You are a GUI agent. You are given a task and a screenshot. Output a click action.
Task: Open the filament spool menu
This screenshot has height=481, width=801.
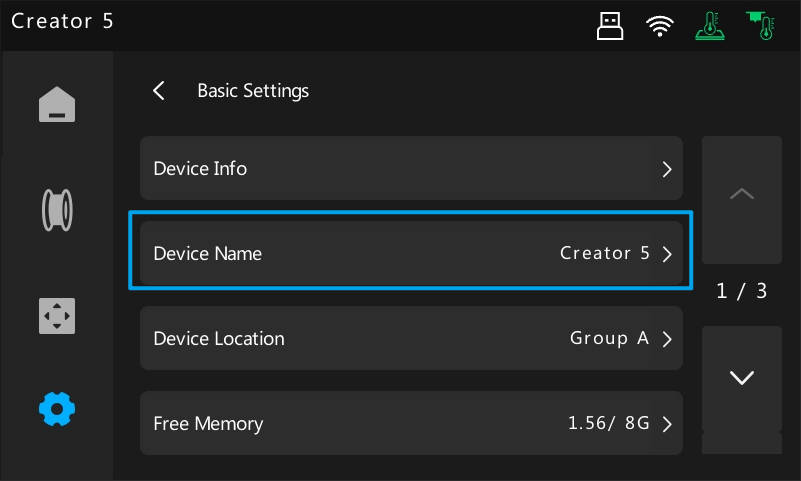[x=57, y=210]
